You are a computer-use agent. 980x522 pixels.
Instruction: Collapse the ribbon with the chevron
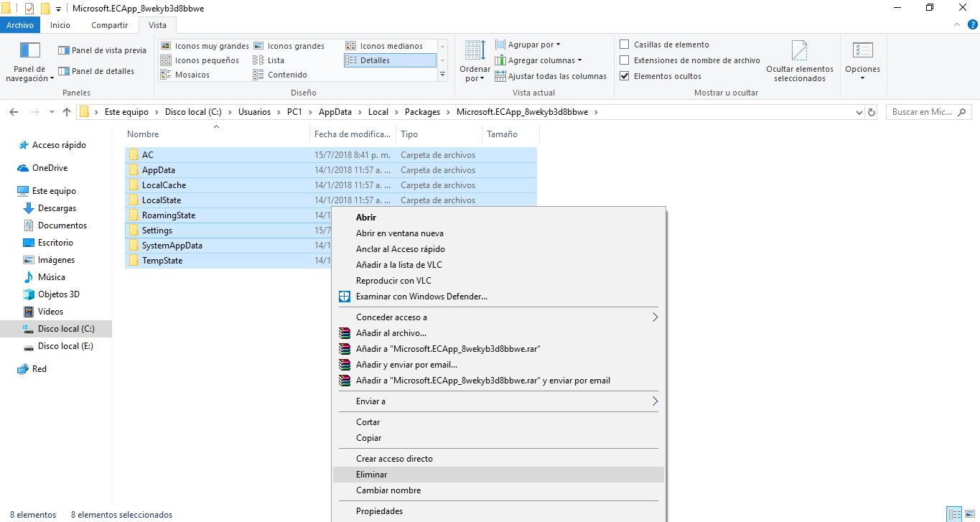(x=956, y=25)
